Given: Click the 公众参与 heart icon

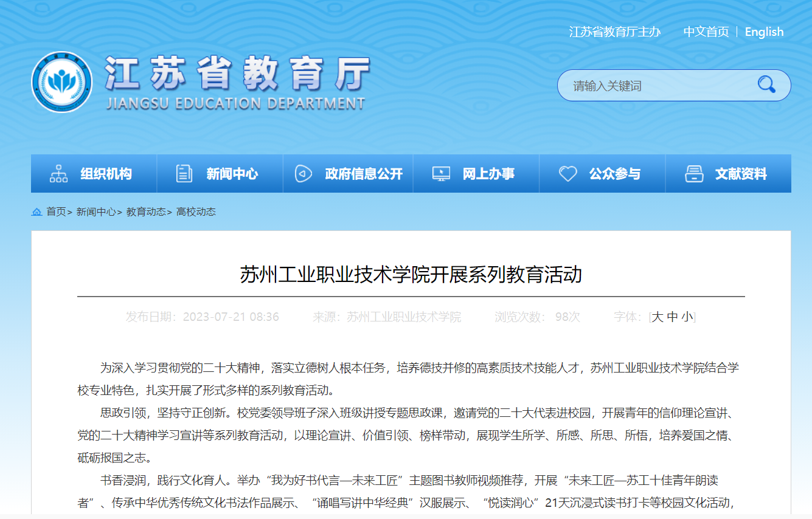Looking at the screenshot, I should (567, 174).
